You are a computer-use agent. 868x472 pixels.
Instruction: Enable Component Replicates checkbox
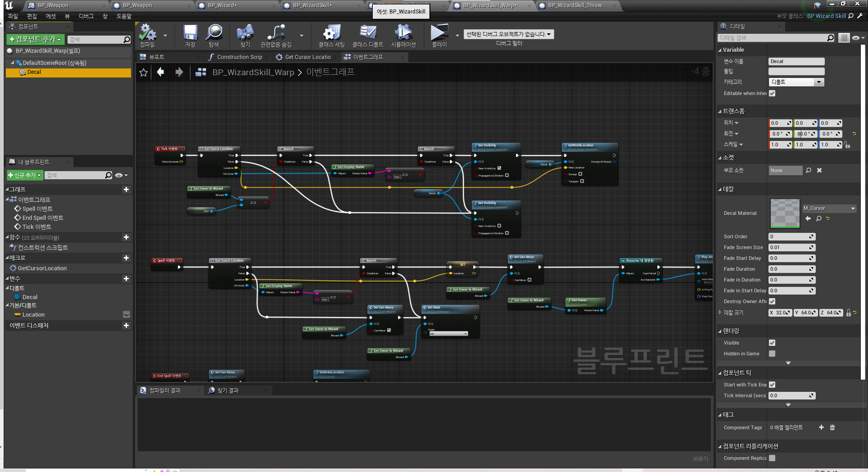pos(772,458)
